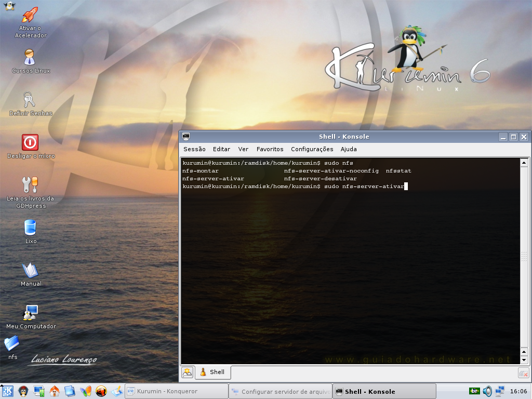Click 'nfs-server-desativar' in the terminal
Image resolution: width=532 pixels, height=399 pixels.
coord(321,179)
